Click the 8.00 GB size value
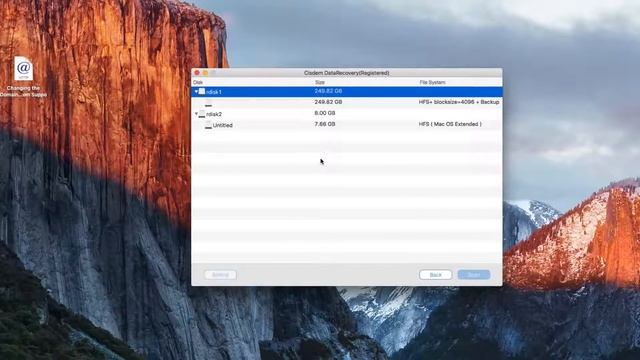The width and height of the screenshot is (640, 360). [x=325, y=113]
